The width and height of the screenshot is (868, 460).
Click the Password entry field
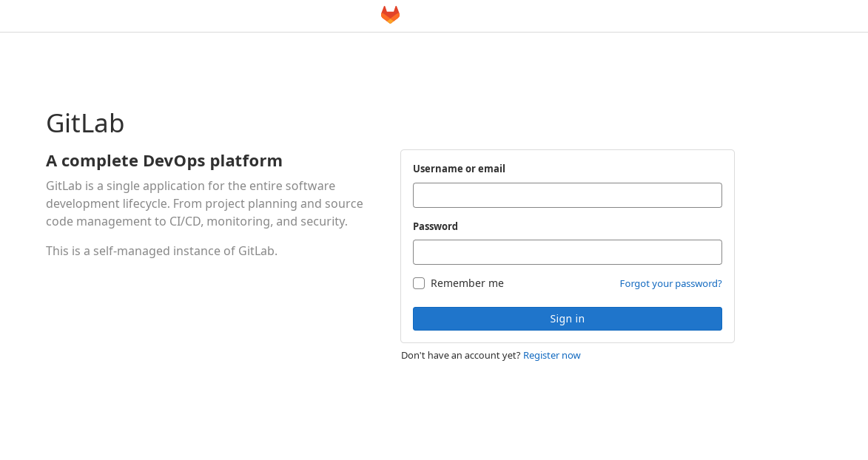click(567, 251)
